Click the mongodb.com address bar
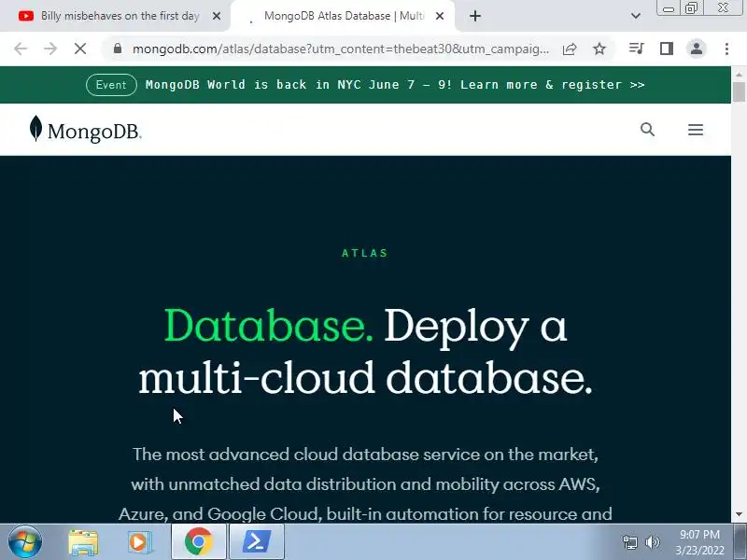The height and width of the screenshot is (560, 747). 340,49
